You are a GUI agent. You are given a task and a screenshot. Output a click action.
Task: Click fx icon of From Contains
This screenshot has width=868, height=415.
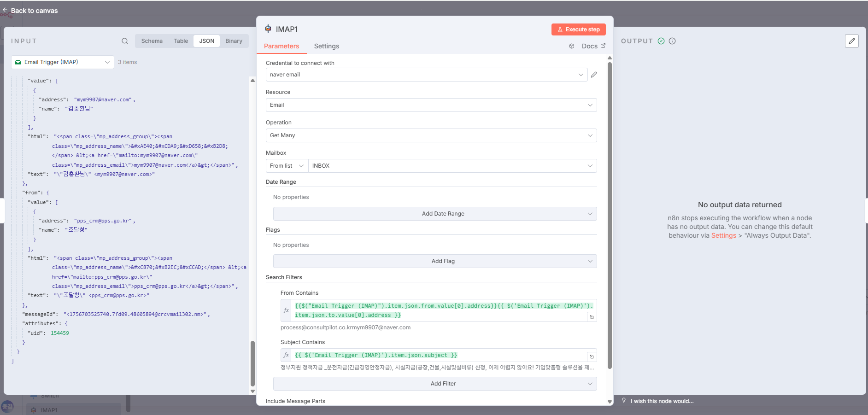tap(286, 310)
